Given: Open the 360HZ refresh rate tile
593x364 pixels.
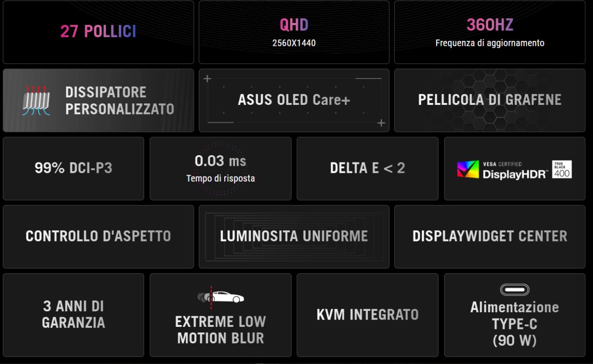Looking at the screenshot, I should click(489, 32).
